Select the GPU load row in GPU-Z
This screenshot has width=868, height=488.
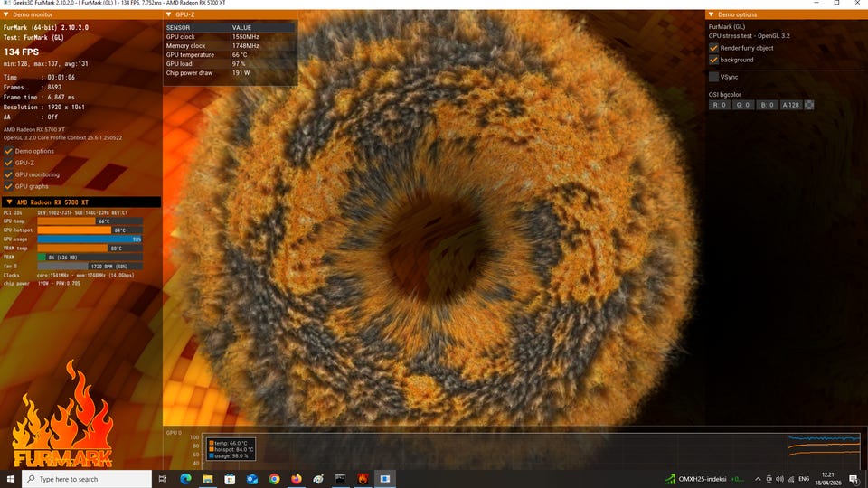pos(231,63)
